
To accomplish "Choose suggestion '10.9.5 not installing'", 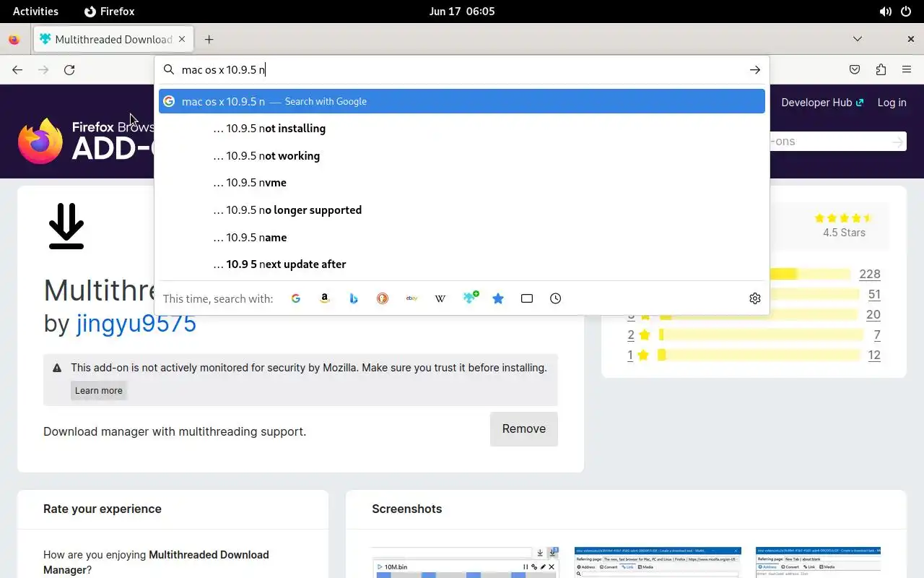I will [462, 129].
